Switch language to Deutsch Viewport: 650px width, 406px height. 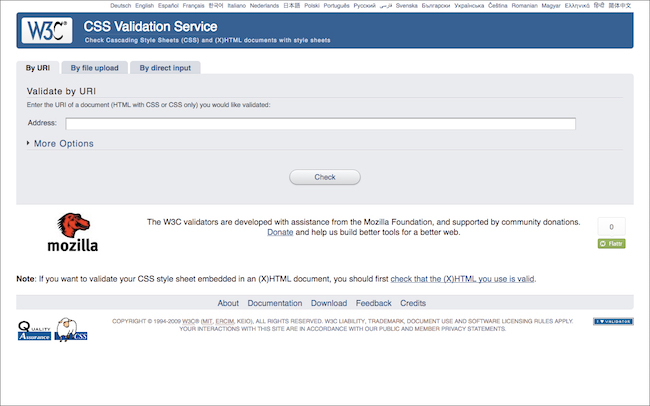point(120,6)
